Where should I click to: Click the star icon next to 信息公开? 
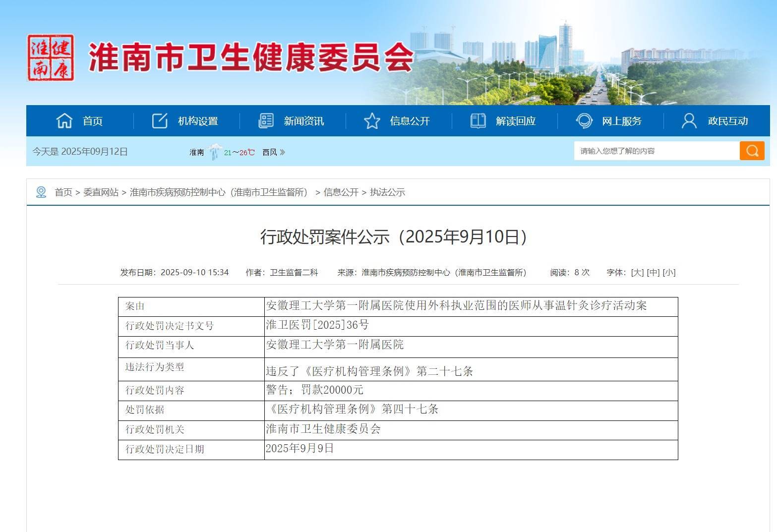(x=372, y=120)
